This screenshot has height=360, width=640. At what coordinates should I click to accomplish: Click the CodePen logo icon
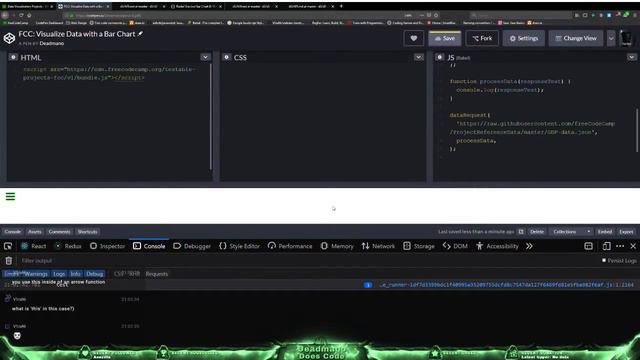click(9, 38)
